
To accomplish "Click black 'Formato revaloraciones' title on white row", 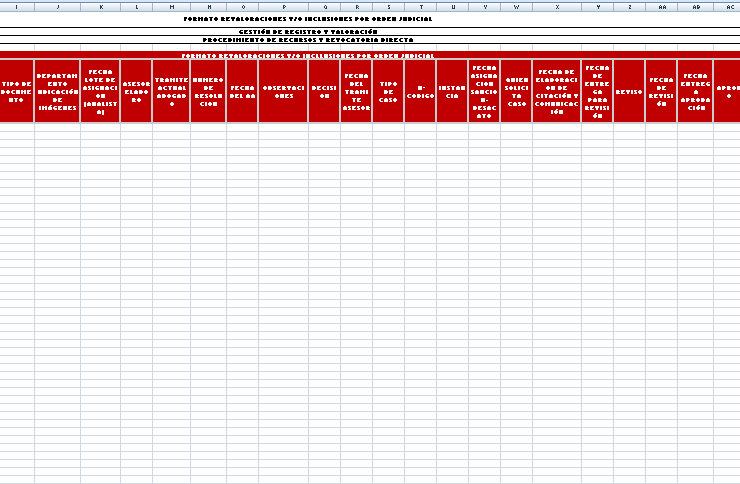I will pos(308,19).
